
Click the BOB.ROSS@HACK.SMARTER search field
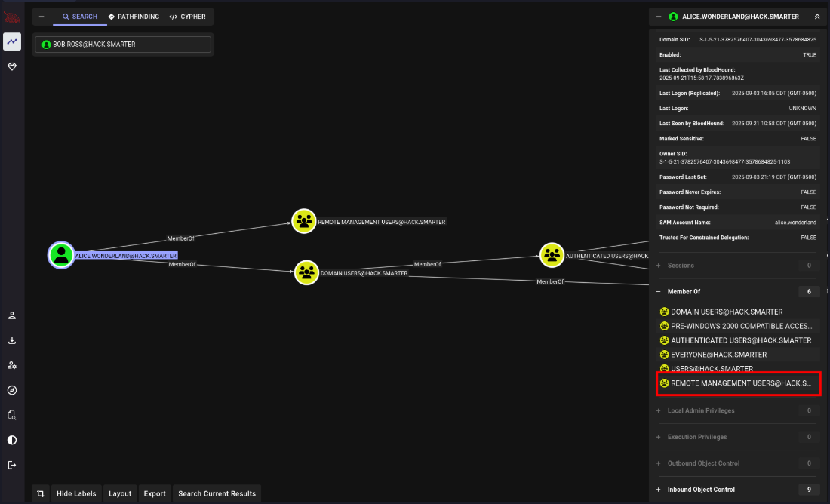(x=124, y=45)
